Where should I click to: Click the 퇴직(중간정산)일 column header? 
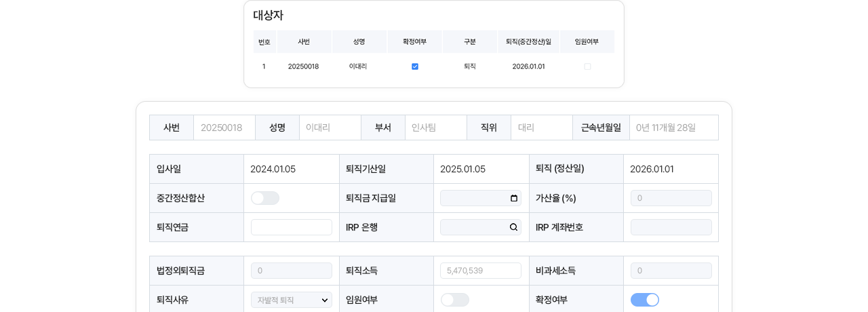528,42
